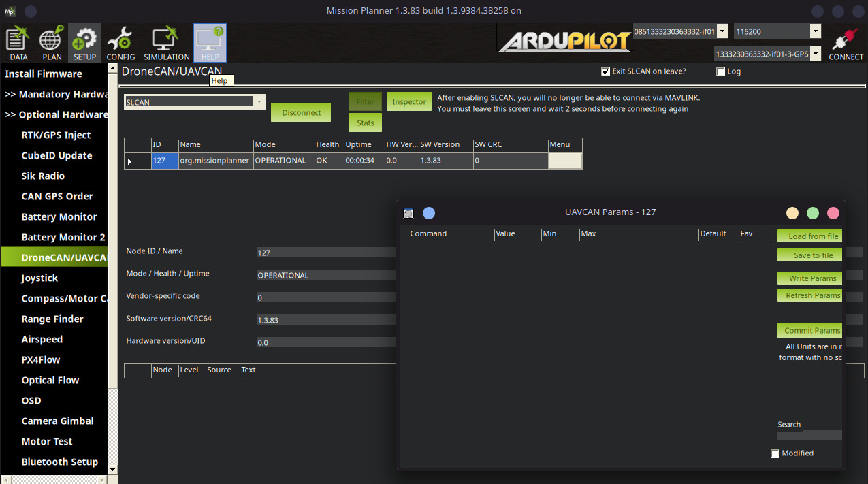This screenshot has width=868, height=484.
Task: Open the SIMULATION monitor icon
Action: [x=166, y=43]
